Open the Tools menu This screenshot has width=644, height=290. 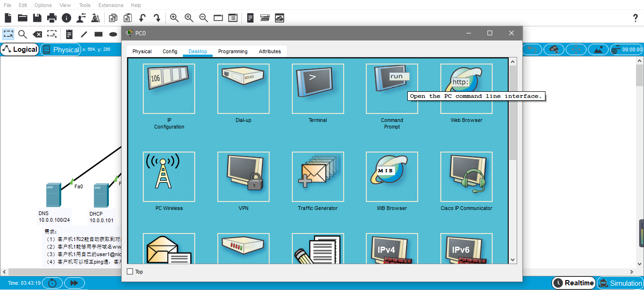[85, 5]
